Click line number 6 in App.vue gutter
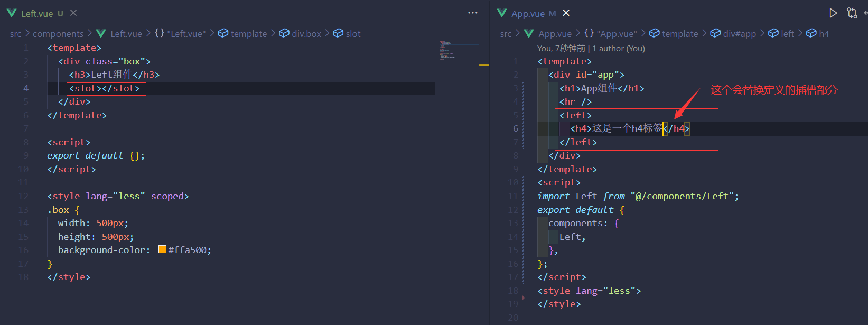Viewport: 868px width, 325px height. [516, 128]
